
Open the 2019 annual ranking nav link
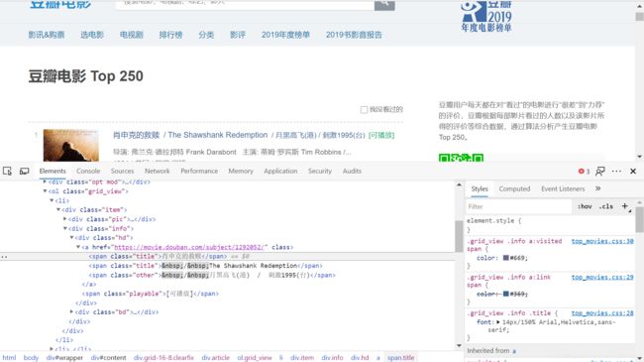tap(285, 35)
